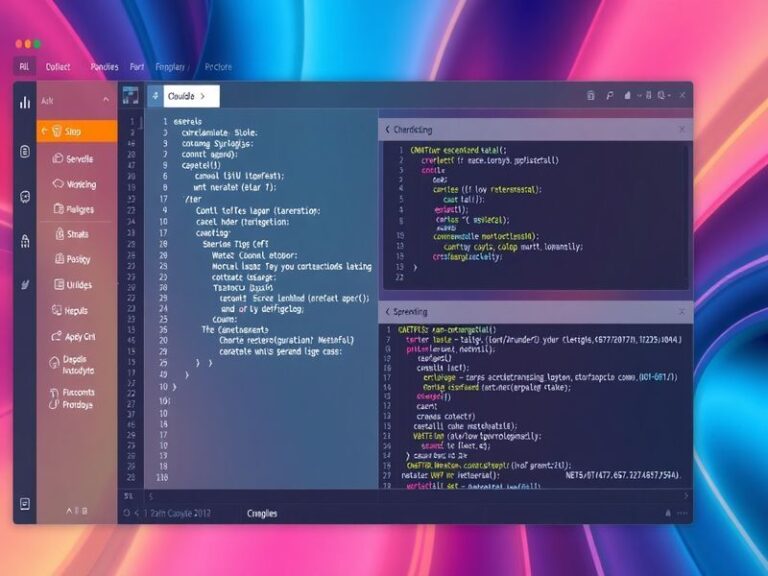Open the Prclore menu item
Screen dimensions: 768x576
pos(218,67)
